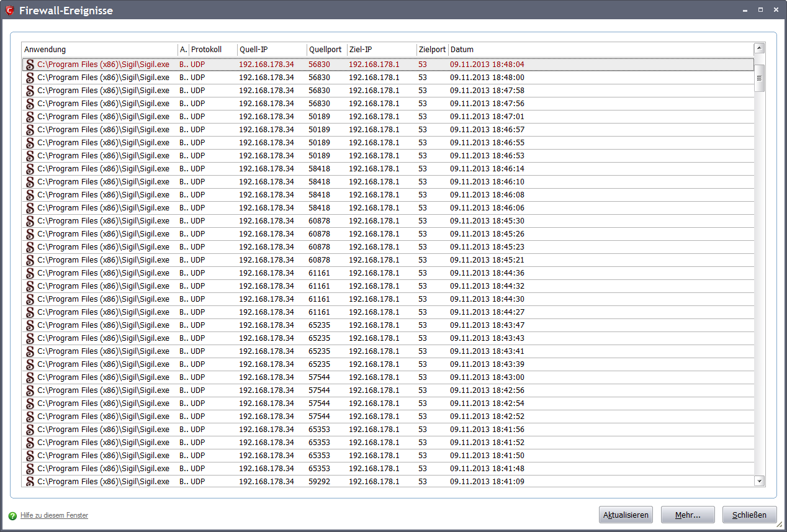Viewport: 787px width, 532px height.
Task: Select date cell 09.11.2013 18:42:54
Action: [x=487, y=404]
